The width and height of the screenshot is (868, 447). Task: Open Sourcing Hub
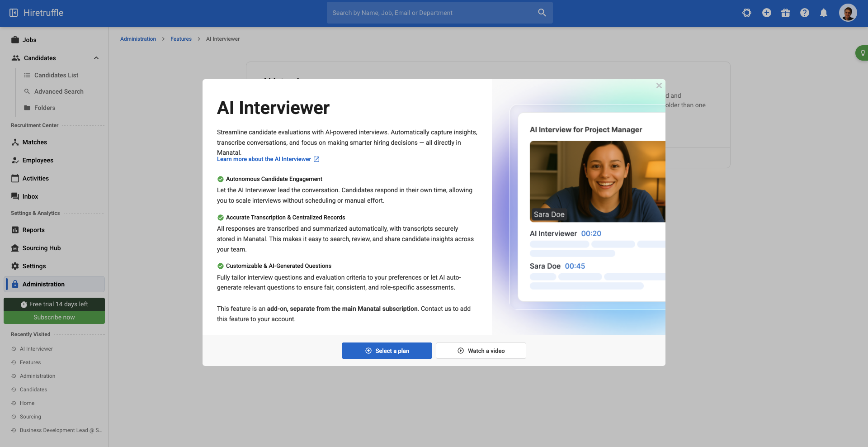click(54, 248)
